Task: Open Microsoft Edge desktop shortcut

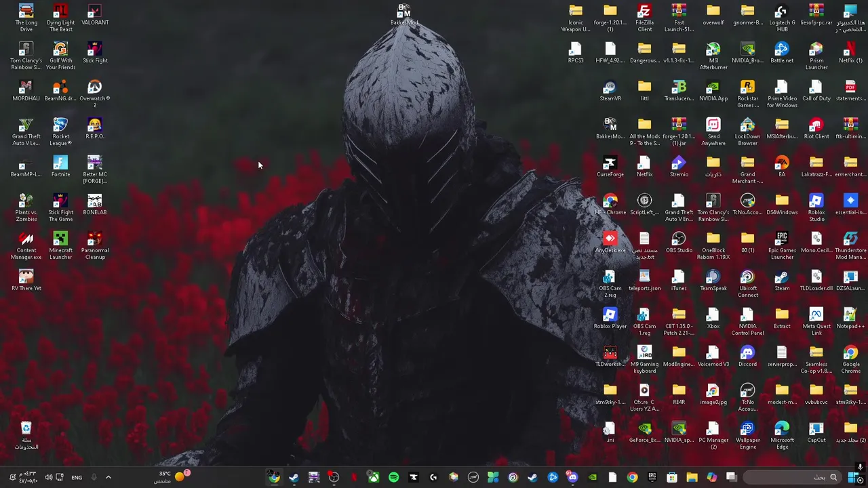Action: point(782,435)
